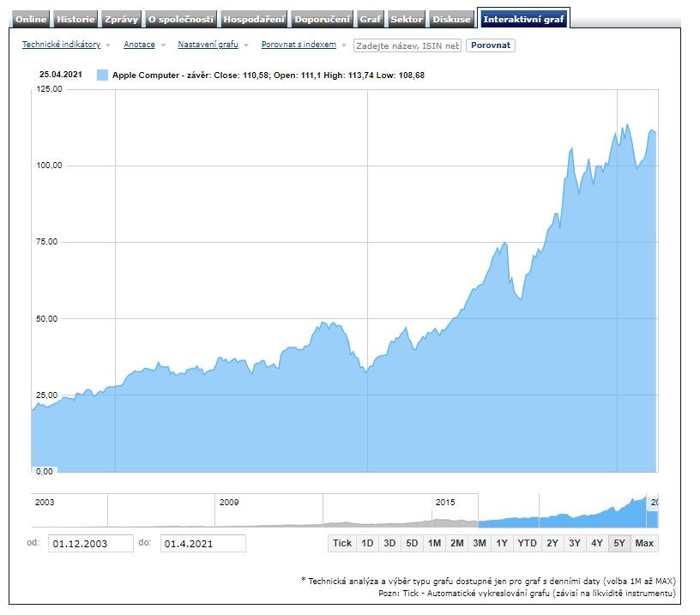Open the Porovnat s indexem dropdown

[x=299, y=45]
